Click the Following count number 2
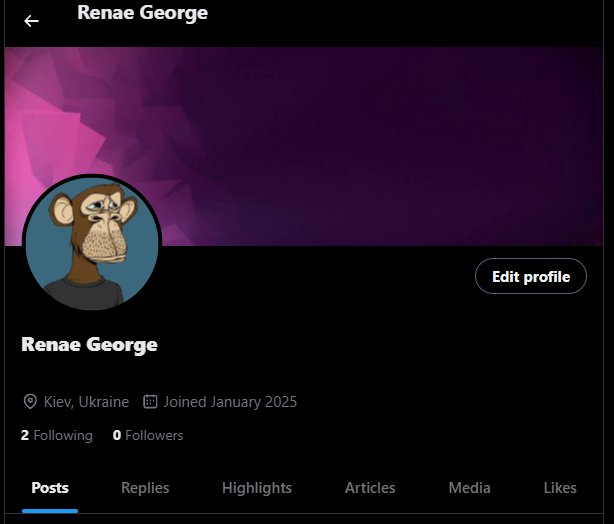Screen dimensions: 614x524 25,435
